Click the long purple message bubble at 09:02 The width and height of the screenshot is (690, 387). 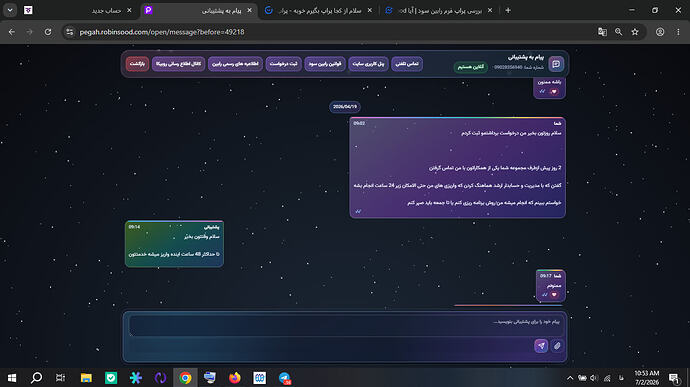click(457, 167)
